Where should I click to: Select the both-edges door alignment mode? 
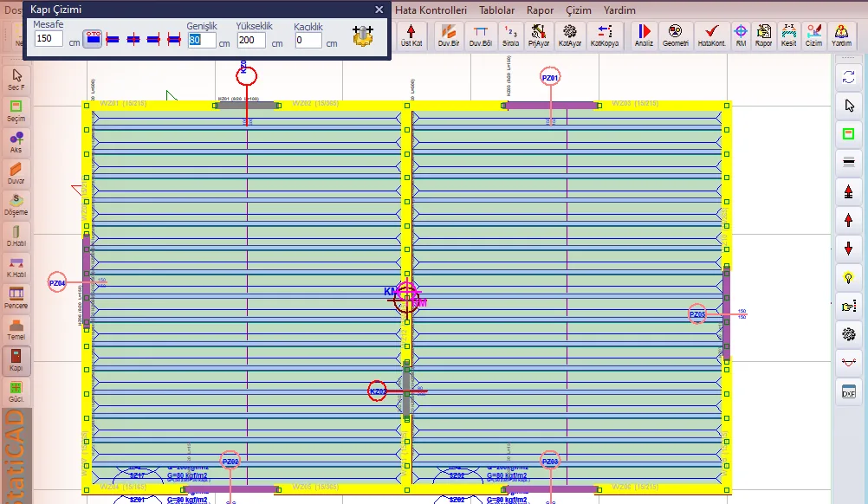point(174,39)
